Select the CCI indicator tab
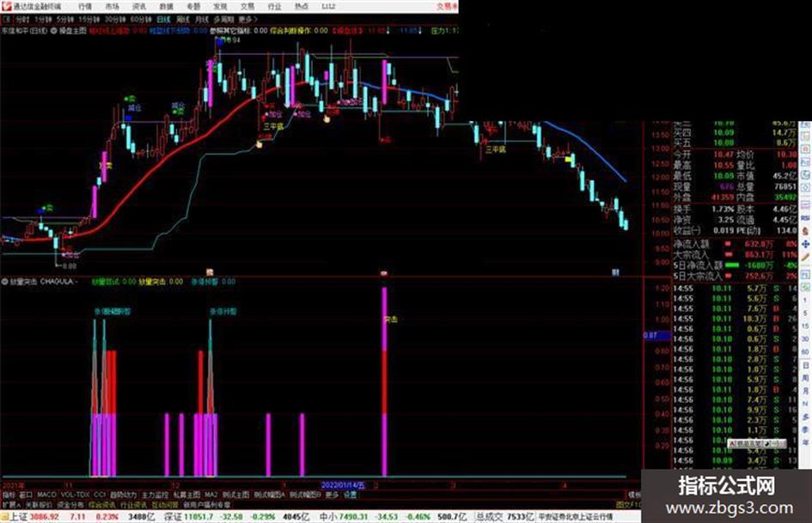Image resolution: width=812 pixels, height=523 pixels. tap(100, 495)
